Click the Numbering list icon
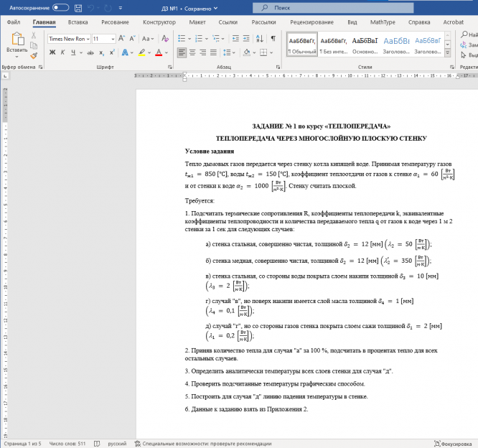This screenshot has height=448, width=478. (199, 39)
